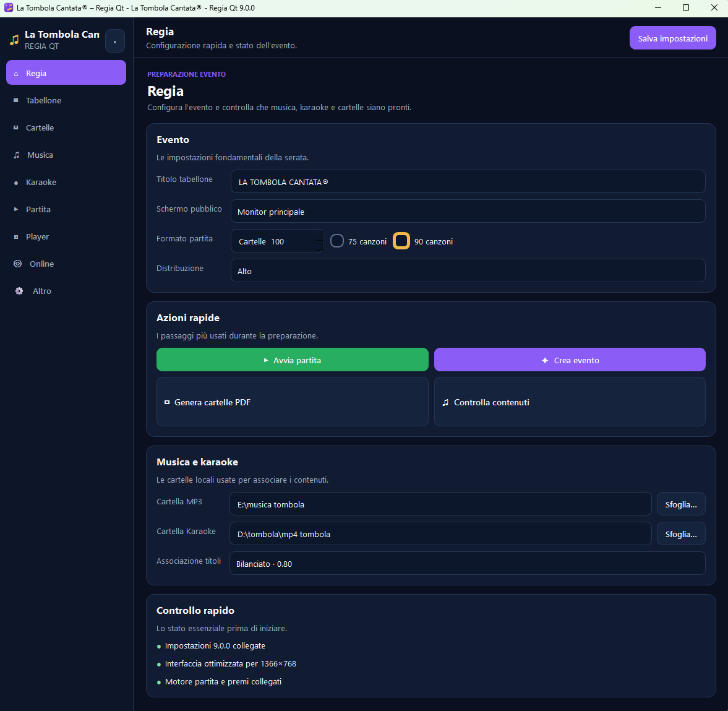Open the Online section via its target icon
728x711 pixels.
[x=18, y=264]
